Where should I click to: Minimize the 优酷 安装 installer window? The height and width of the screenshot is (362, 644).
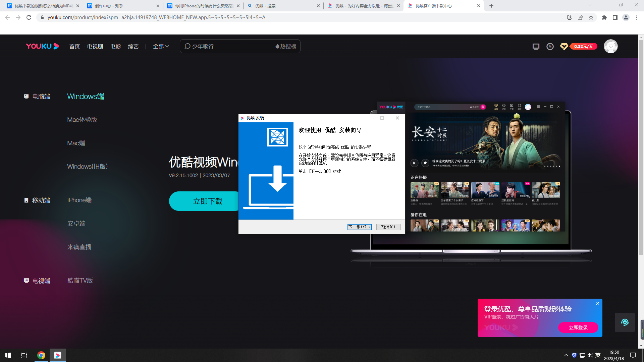pyautogui.click(x=367, y=118)
